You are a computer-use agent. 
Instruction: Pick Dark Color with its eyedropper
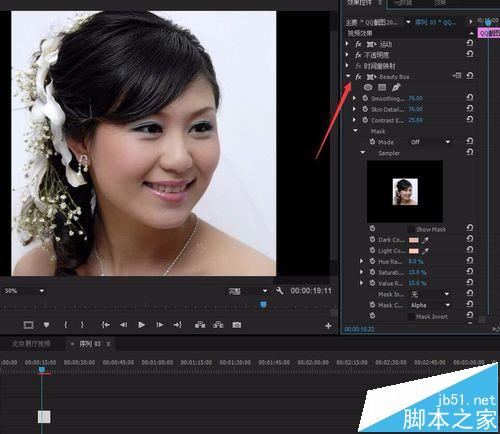point(425,240)
